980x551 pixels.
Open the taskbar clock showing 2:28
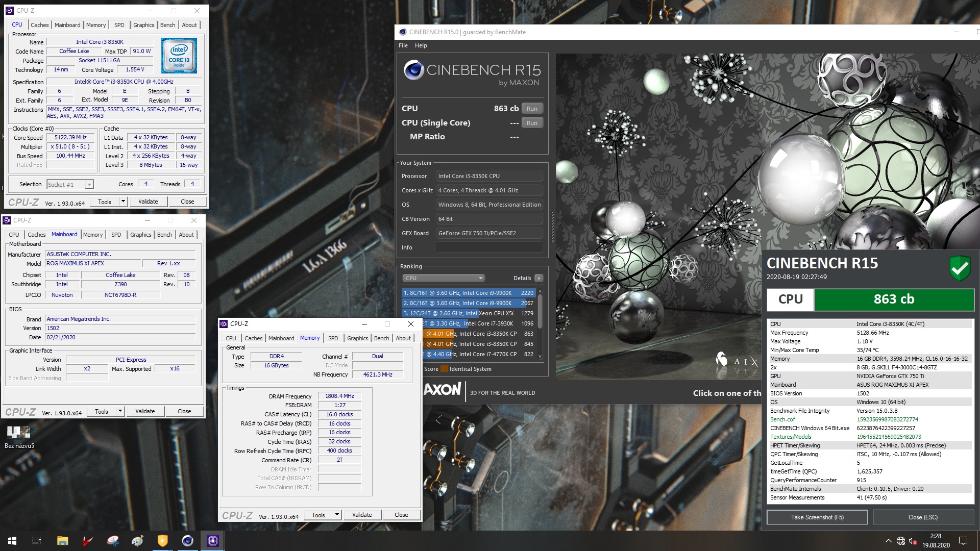coord(936,541)
